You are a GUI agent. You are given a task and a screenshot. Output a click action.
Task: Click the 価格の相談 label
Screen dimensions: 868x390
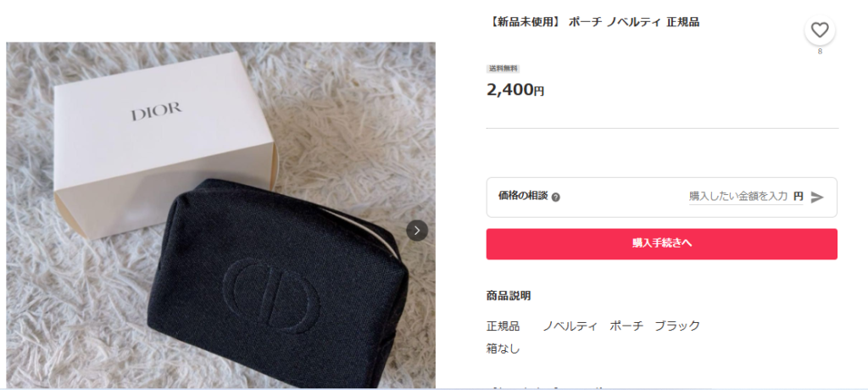(x=522, y=196)
